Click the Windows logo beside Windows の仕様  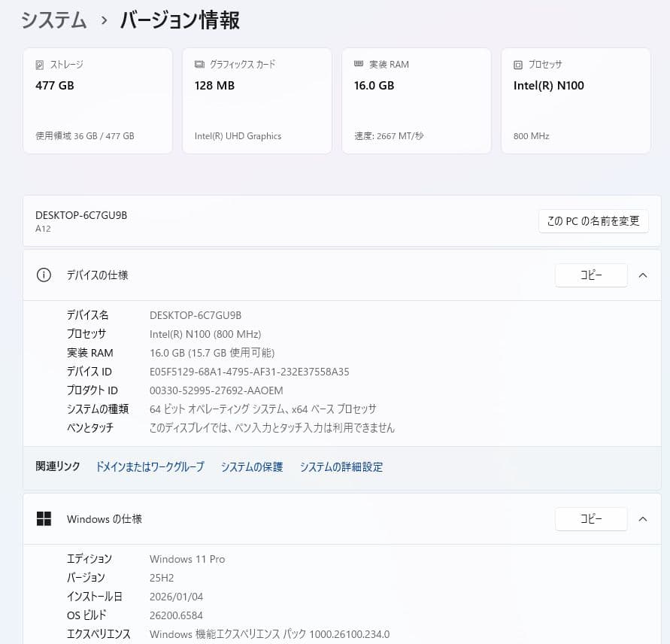[x=44, y=518]
